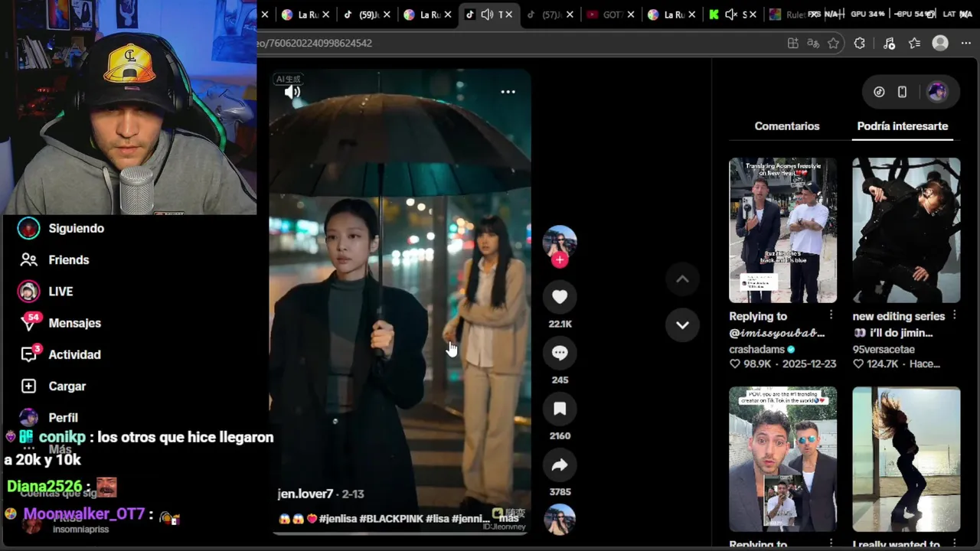This screenshot has height=551, width=980.
Task: Go to the next video with down chevron
Action: tap(682, 325)
